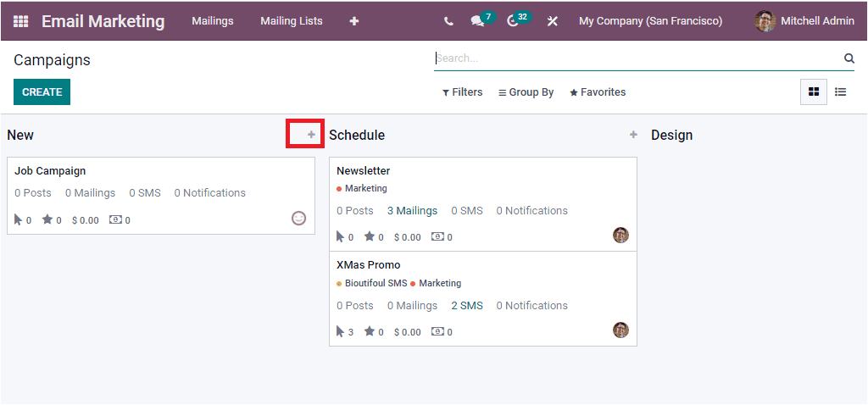Click the search magnifier icon
The height and width of the screenshot is (405, 868).
click(849, 58)
